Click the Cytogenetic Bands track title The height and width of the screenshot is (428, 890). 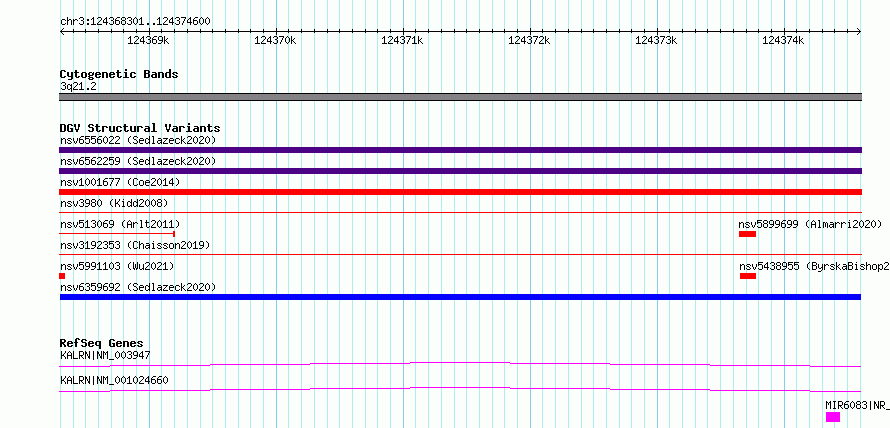[119, 74]
